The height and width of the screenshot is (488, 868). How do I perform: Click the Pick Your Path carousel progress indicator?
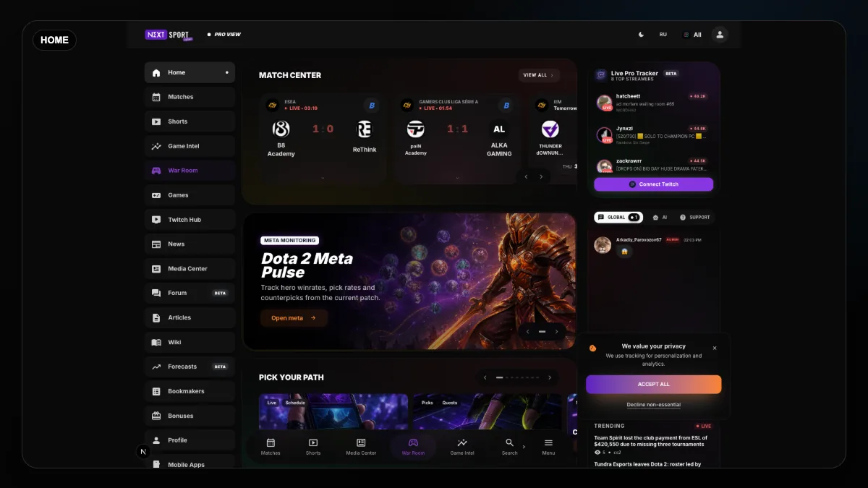click(x=517, y=377)
